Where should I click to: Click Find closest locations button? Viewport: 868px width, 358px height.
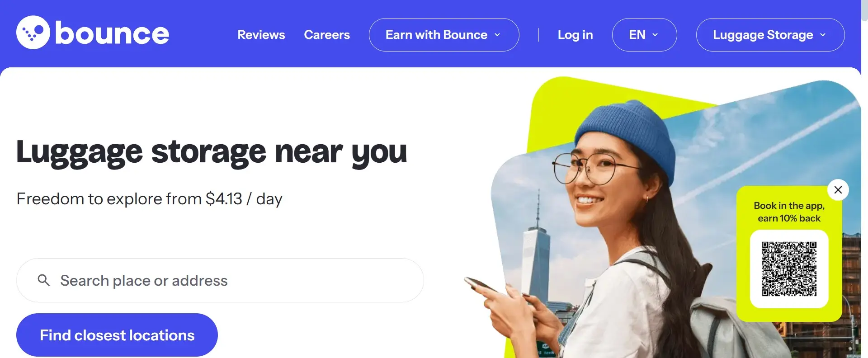(117, 335)
